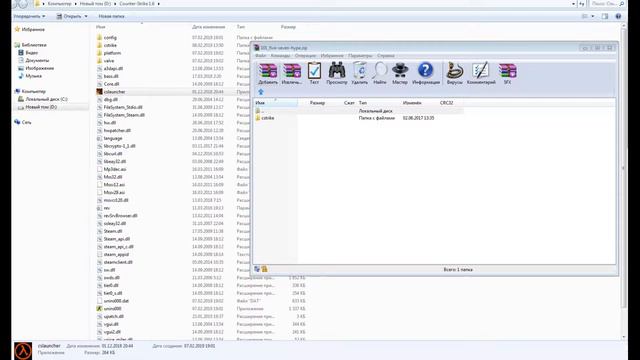
Task: Open the Команды menu in WinRAR
Action: point(280,56)
